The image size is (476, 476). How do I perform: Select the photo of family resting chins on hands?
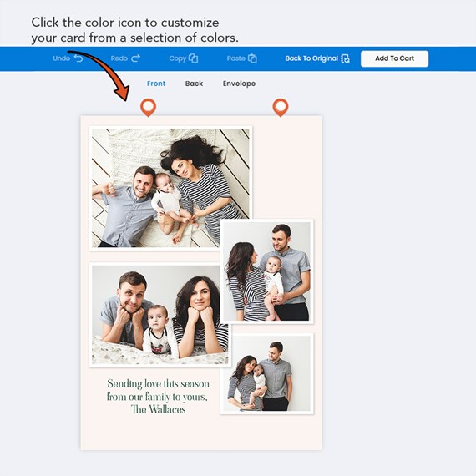(x=160, y=315)
